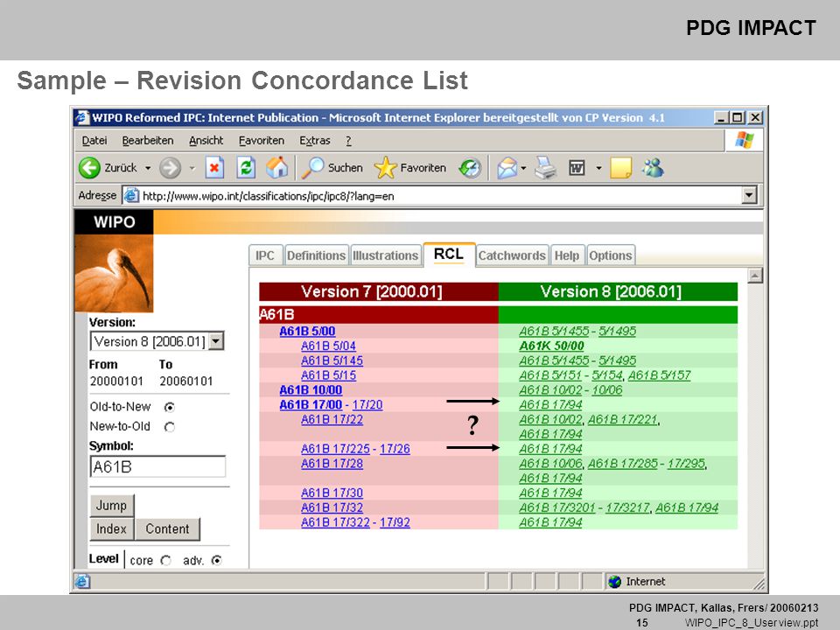Switch to the Definitions tab
This screenshot has height=630, width=840.
316,255
